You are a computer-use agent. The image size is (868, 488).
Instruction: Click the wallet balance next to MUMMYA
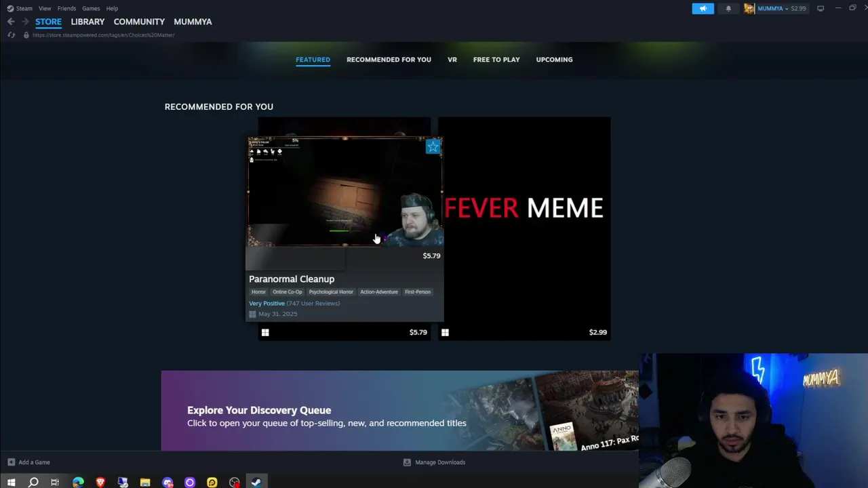tap(798, 8)
